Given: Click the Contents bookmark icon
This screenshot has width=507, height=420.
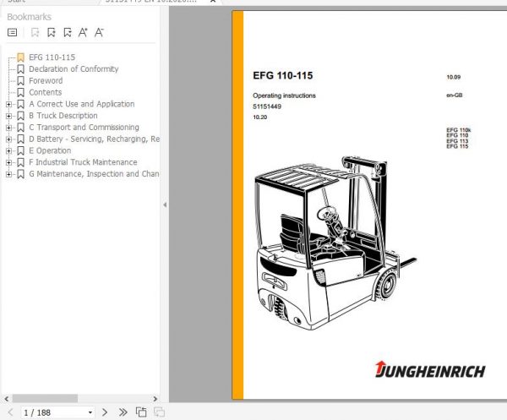Looking at the screenshot, I should pos(20,92).
